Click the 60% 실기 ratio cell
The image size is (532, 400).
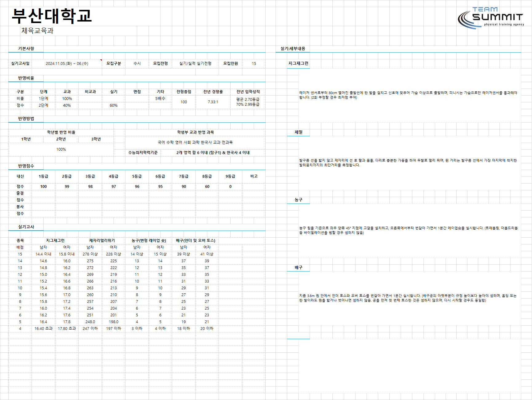(x=114, y=105)
